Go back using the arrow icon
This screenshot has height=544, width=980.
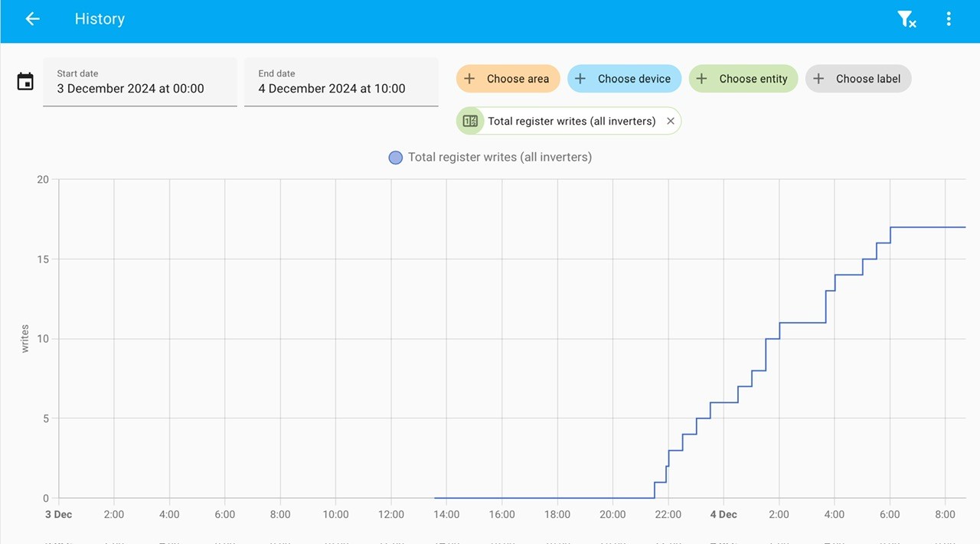(32, 19)
